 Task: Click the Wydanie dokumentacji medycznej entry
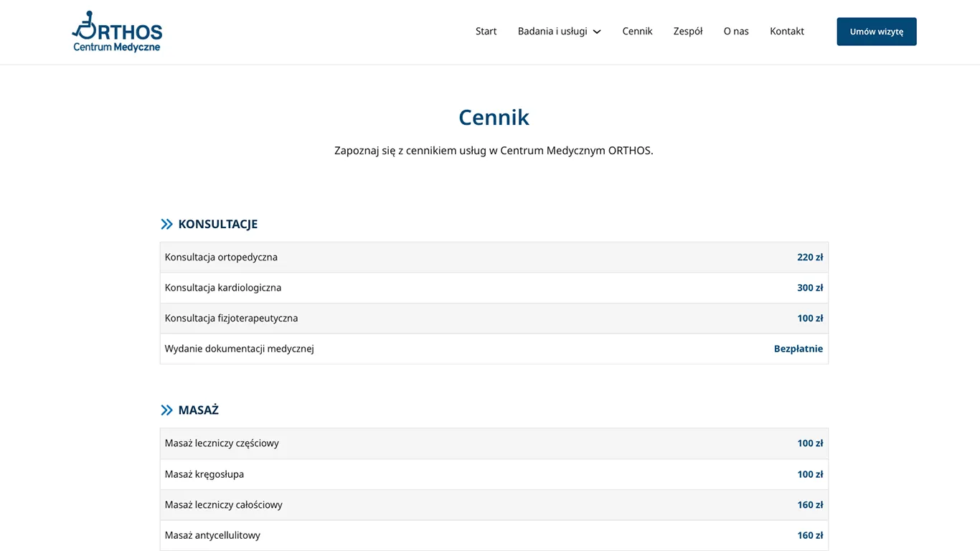[x=240, y=348]
